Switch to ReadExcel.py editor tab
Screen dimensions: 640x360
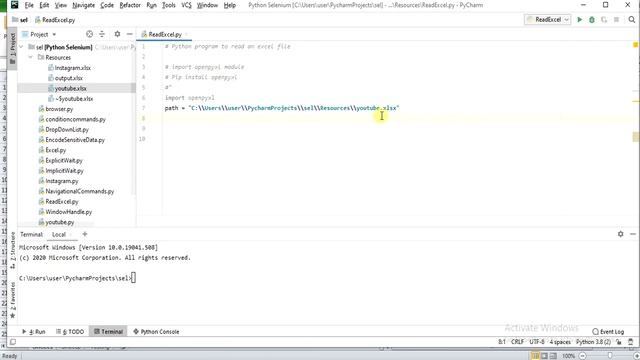[164, 34]
